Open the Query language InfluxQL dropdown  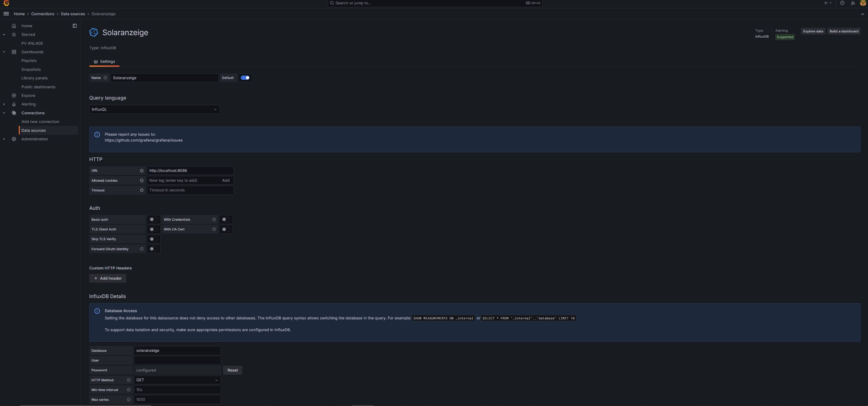(x=154, y=109)
